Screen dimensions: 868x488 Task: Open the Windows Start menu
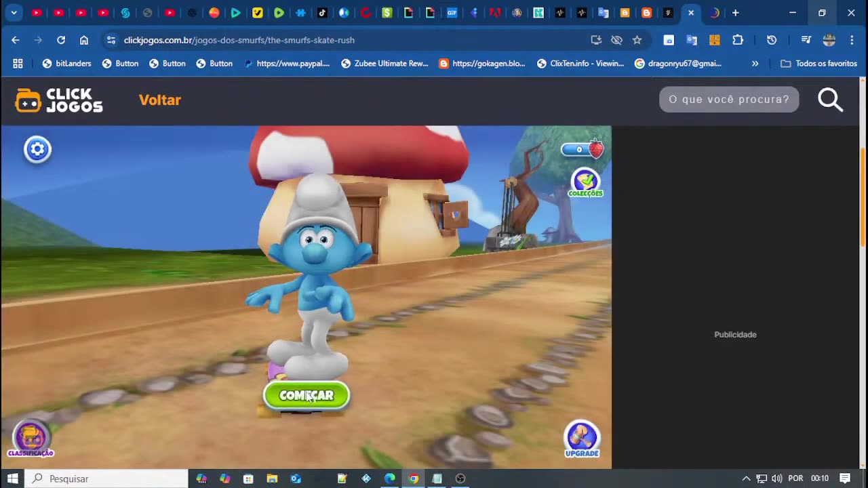click(x=12, y=479)
